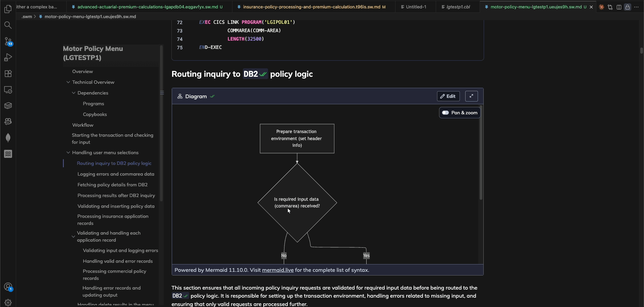
Task: Open the Run and Debug panel
Action: click(8, 57)
